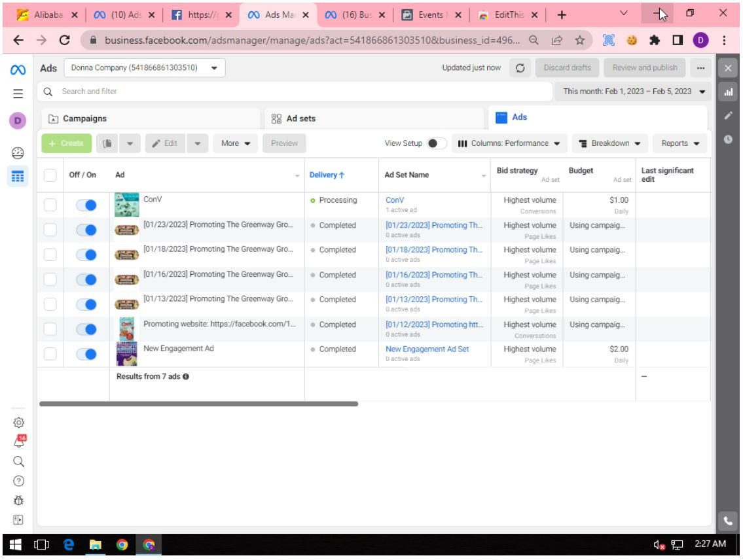Viewport: 743px width, 560px height.
Task: Bookmark this page with the star icon
Action: (x=579, y=41)
